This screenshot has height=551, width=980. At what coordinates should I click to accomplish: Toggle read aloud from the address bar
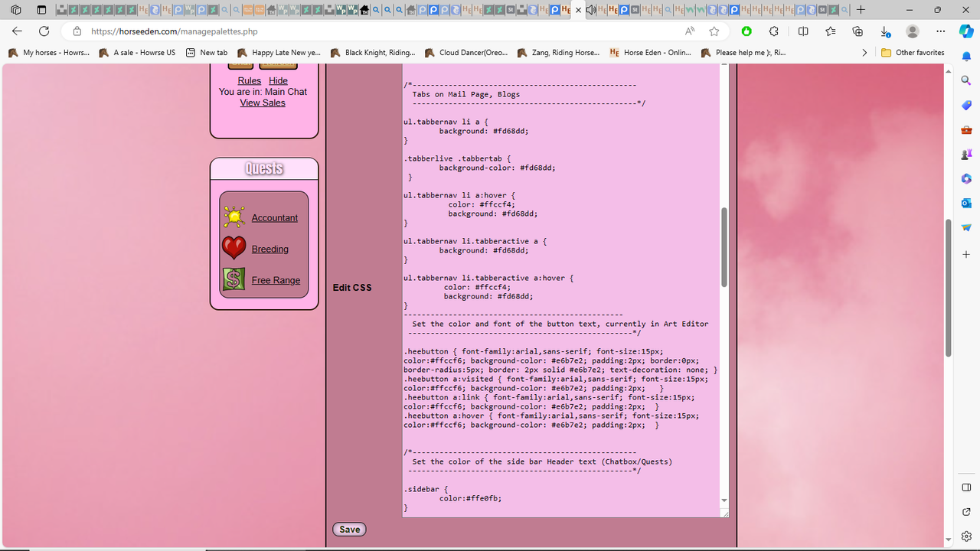689,31
